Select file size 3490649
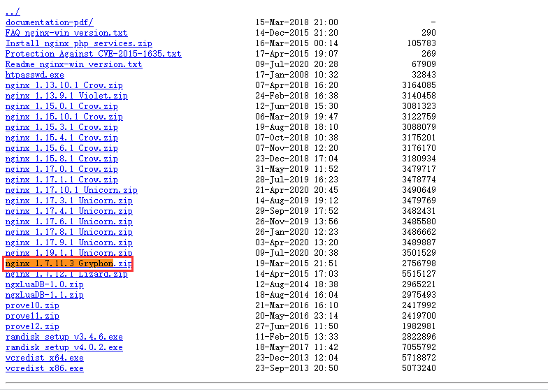 coord(419,190)
